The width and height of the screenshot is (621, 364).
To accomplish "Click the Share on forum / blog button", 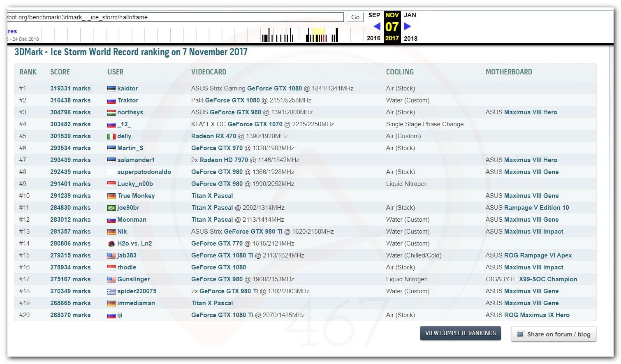I will coord(554,334).
